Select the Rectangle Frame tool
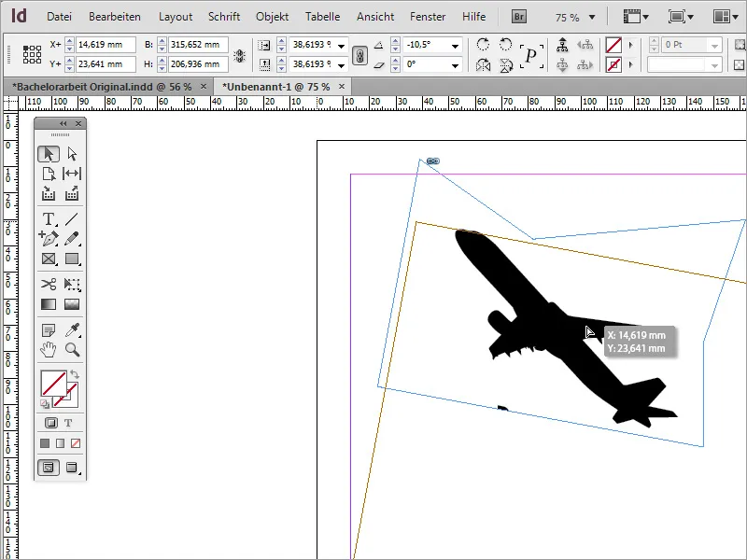Viewport: 747px width, 560px height. pyautogui.click(x=49, y=259)
